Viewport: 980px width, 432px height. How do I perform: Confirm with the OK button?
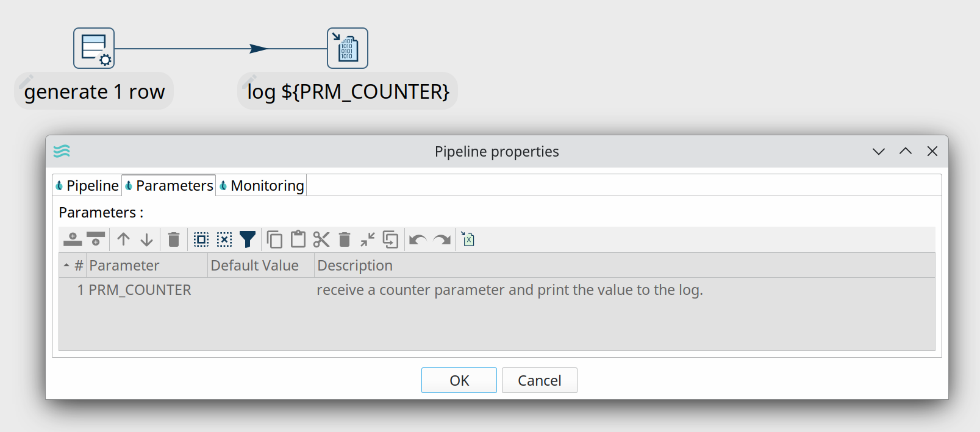coord(459,380)
